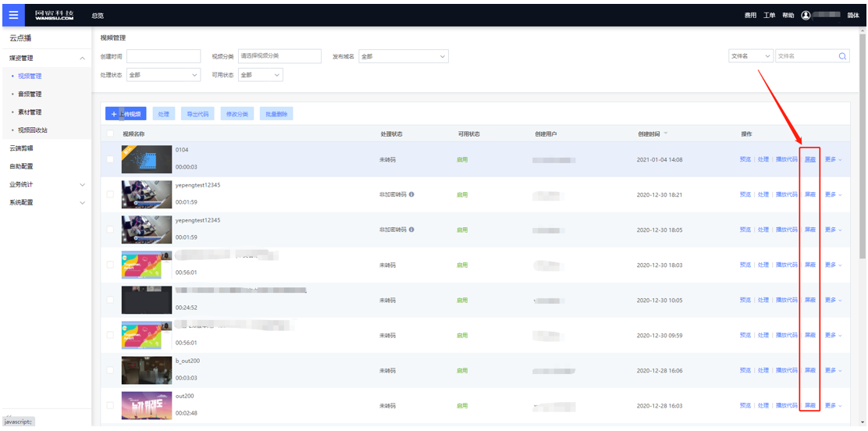Open 帮助 in the top bar
Viewport: 868px width, 431px height.
(788, 16)
